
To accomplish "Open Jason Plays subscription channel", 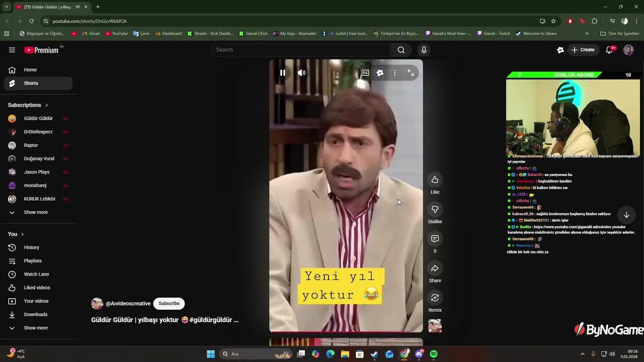I will pyautogui.click(x=38, y=172).
